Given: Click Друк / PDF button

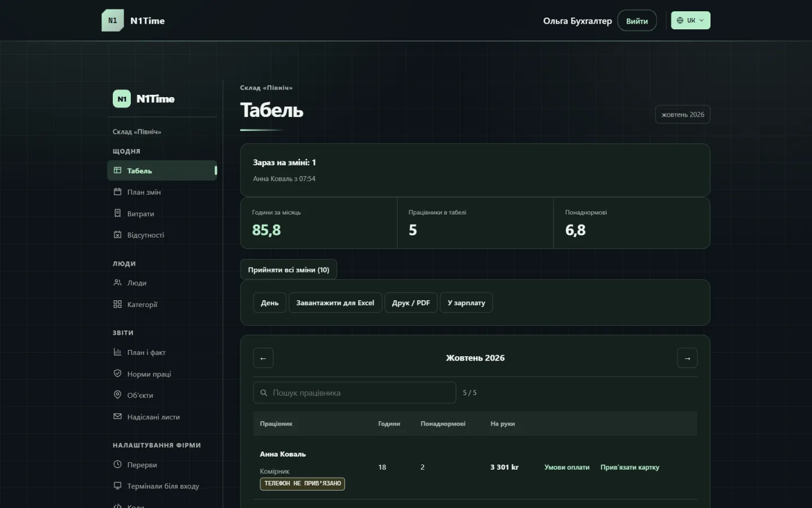Looking at the screenshot, I should point(411,303).
